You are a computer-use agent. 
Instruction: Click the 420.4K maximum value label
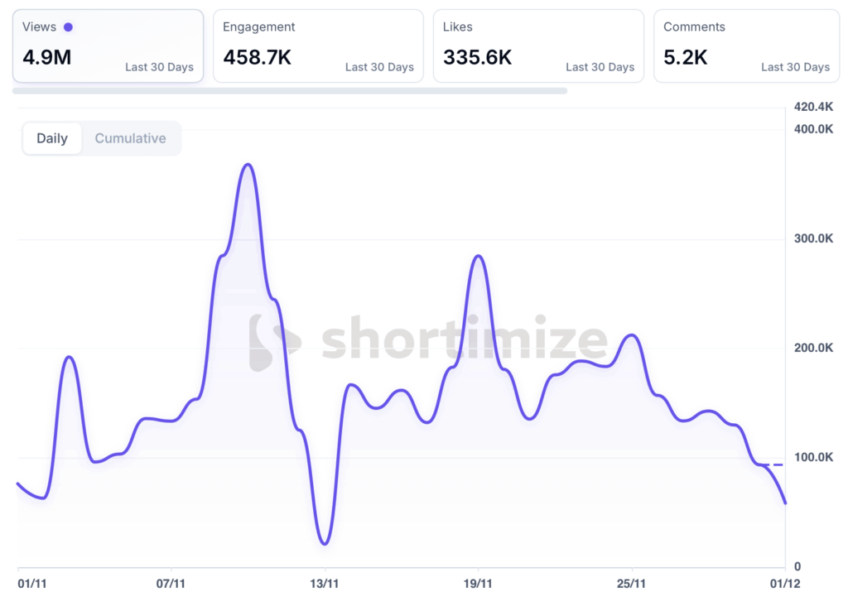813,107
